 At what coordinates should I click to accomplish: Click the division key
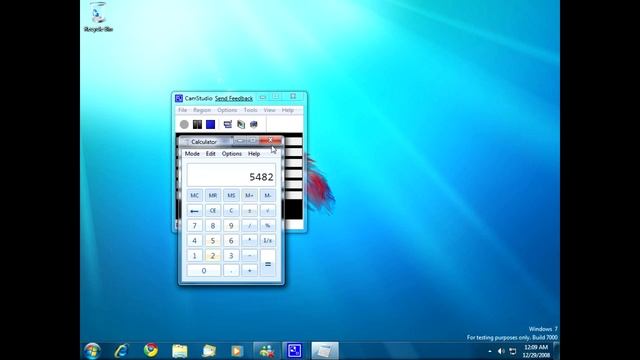pyautogui.click(x=249, y=226)
